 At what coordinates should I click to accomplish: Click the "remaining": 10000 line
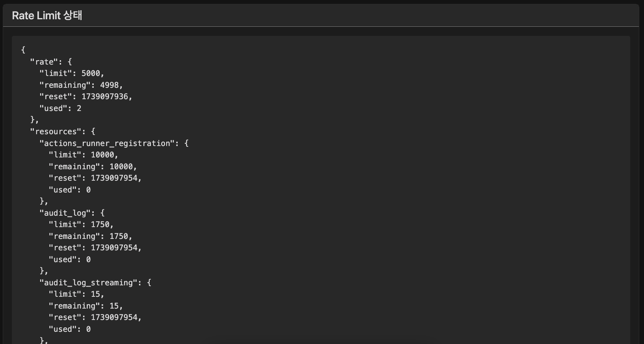coord(93,166)
